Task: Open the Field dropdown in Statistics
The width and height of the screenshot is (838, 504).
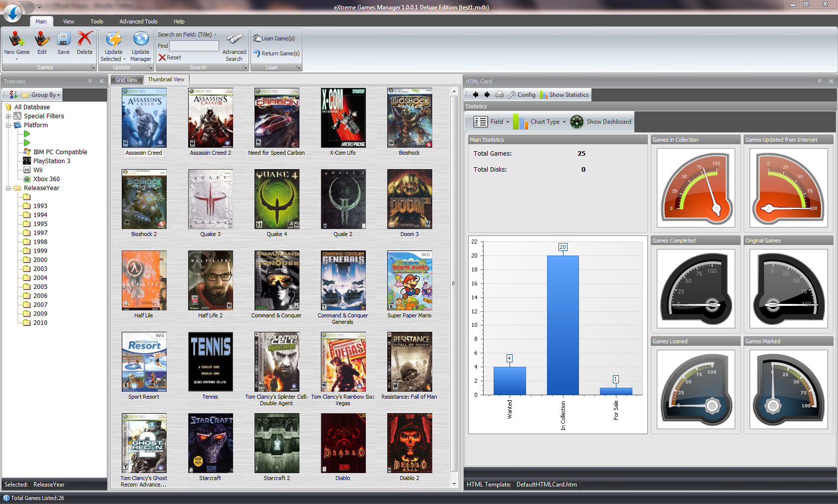Action: tap(492, 122)
